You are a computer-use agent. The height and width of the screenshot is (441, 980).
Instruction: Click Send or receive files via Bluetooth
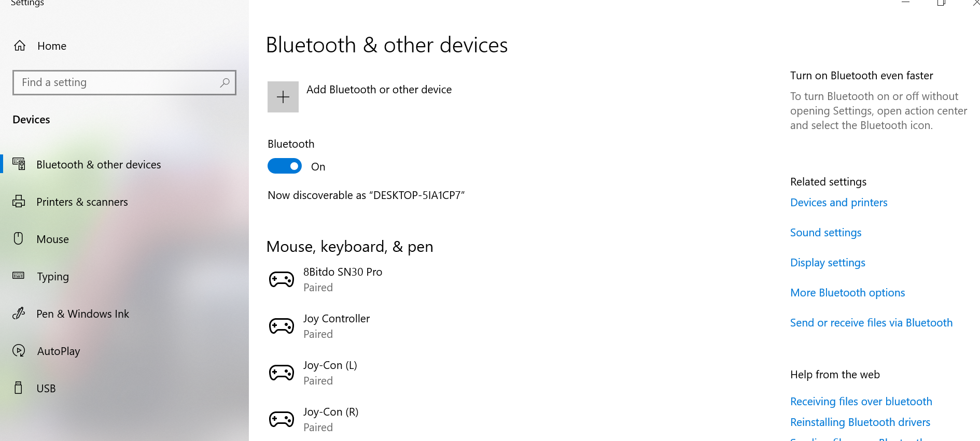pyautogui.click(x=871, y=323)
